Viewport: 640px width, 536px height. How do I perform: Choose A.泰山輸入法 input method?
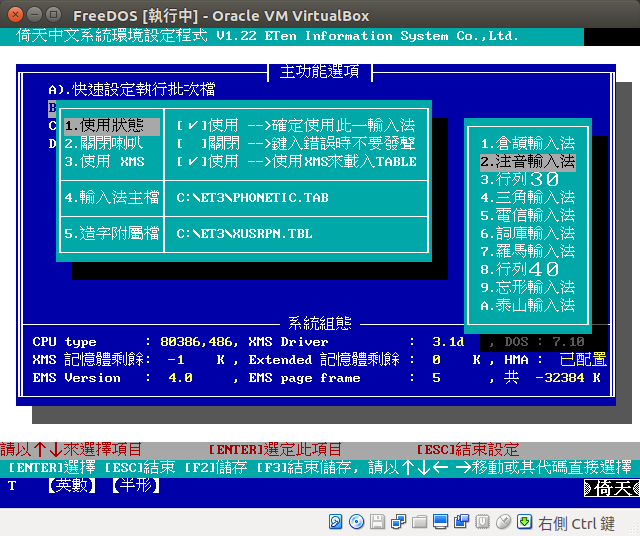click(528, 305)
